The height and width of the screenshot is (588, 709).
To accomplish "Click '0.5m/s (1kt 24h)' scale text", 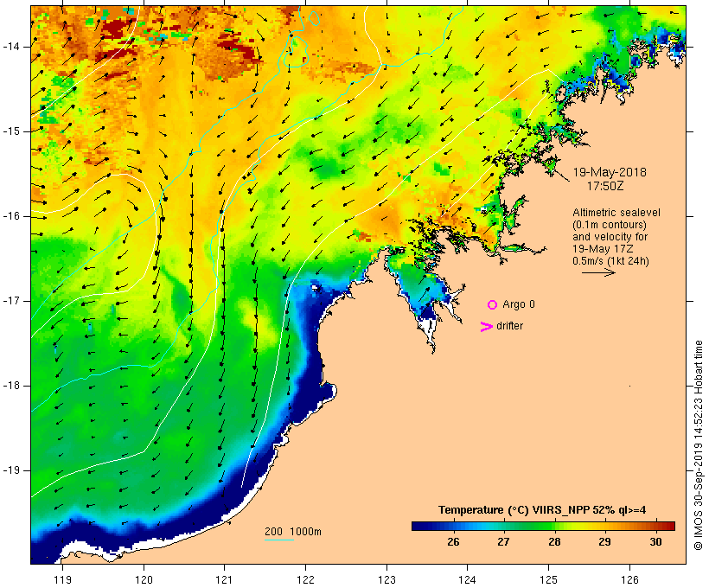I will tap(610, 261).
